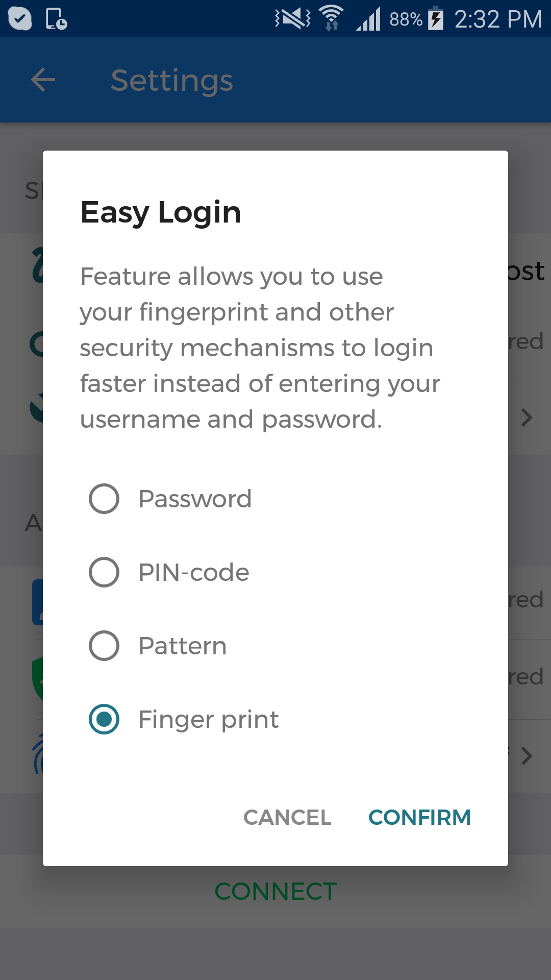Tap the signal strength icon

click(x=368, y=19)
